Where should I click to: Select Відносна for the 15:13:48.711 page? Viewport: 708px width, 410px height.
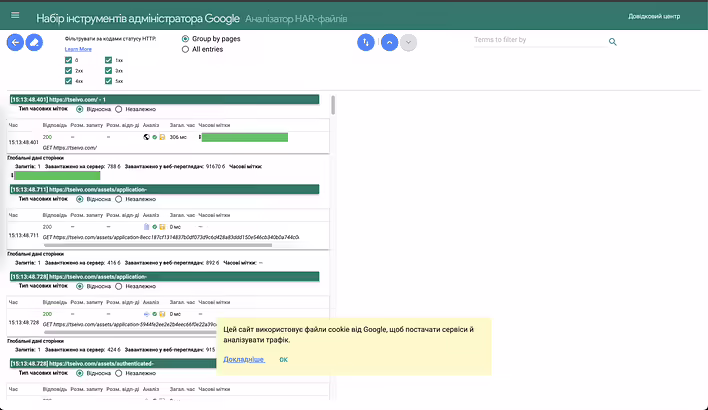(79, 199)
